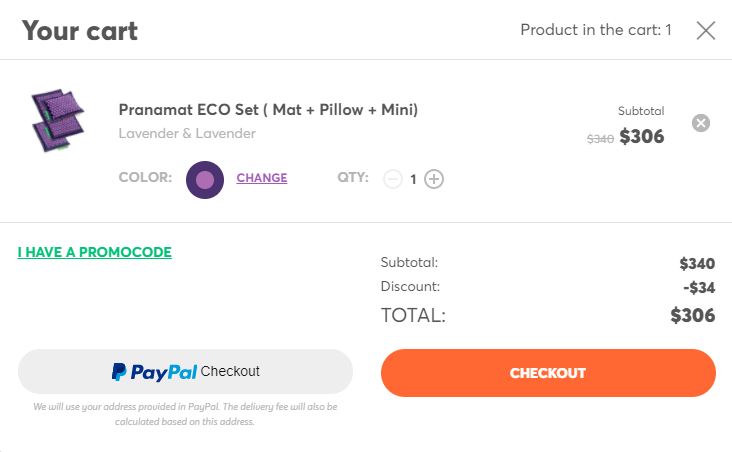Click the PayPal address delivery note

pyautogui.click(x=185, y=414)
